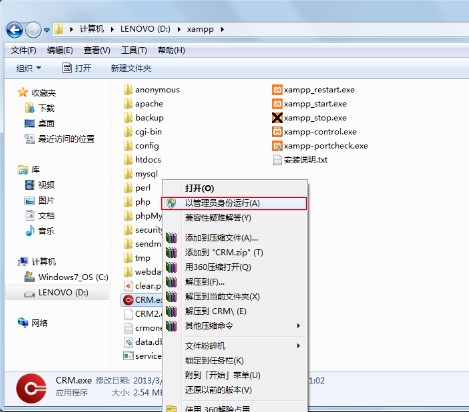The width and height of the screenshot is (469, 412).
Task: Expand the 组织 dropdown in toolbar
Action: point(29,68)
